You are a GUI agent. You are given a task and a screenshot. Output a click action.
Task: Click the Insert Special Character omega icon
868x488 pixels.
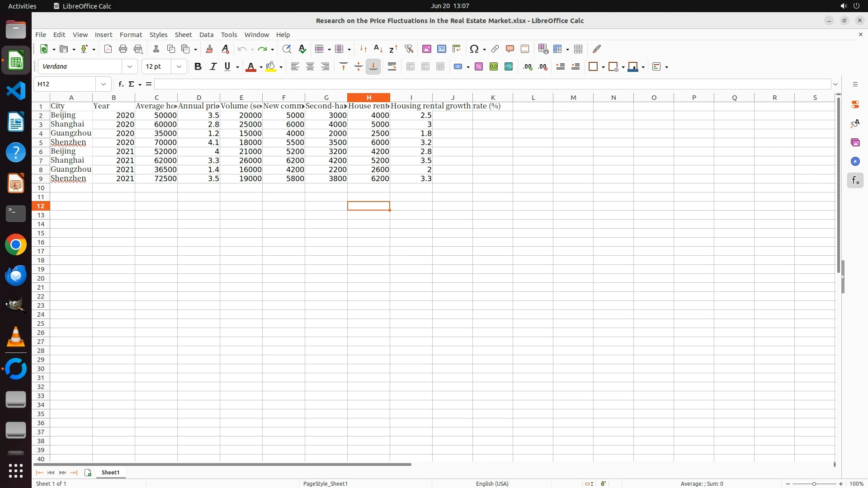pos(474,49)
